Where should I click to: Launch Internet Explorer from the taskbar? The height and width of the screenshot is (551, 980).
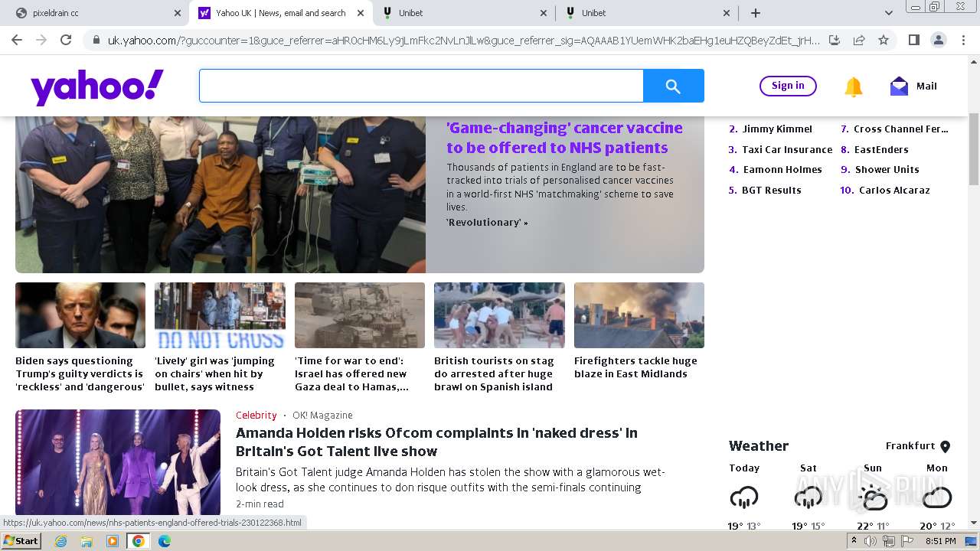60,541
